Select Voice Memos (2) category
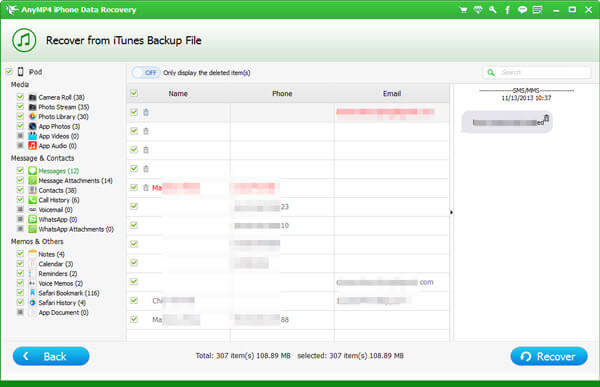This screenshot has width=600, height=387. point(60,284)
